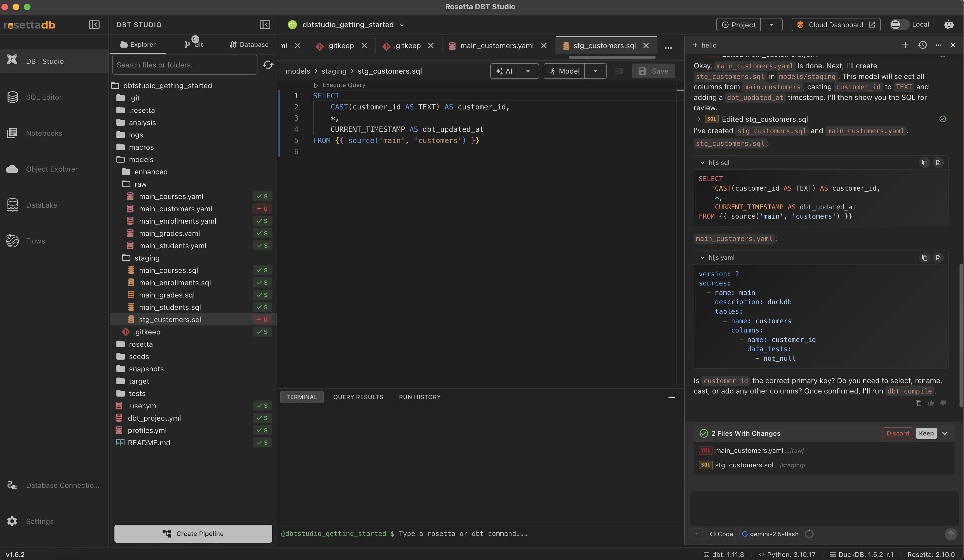
Task: Open the gemini-2.5-flash model selector
Action: (770, 534)
